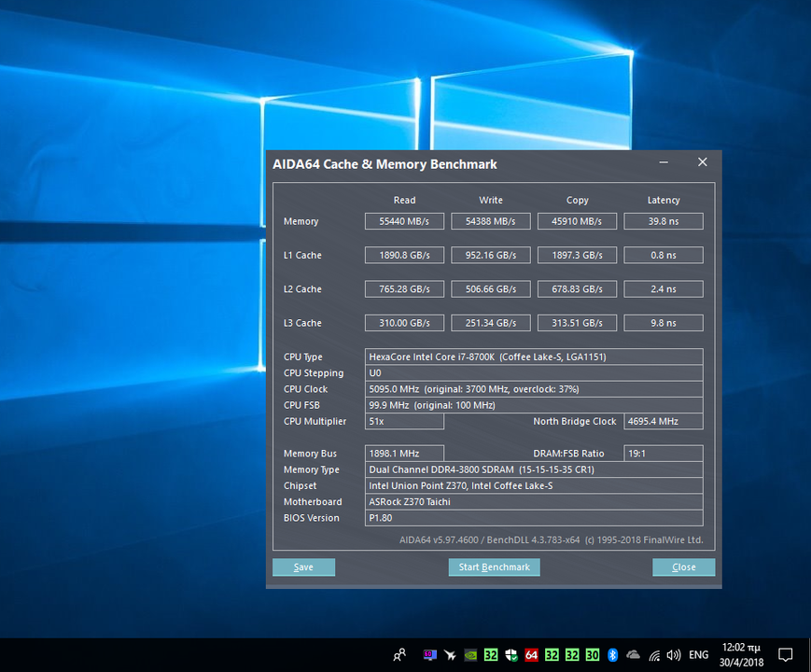Click the CPU Stepping field showing U0
This screenshot has width=811, height=672.
tap(534, 373)
